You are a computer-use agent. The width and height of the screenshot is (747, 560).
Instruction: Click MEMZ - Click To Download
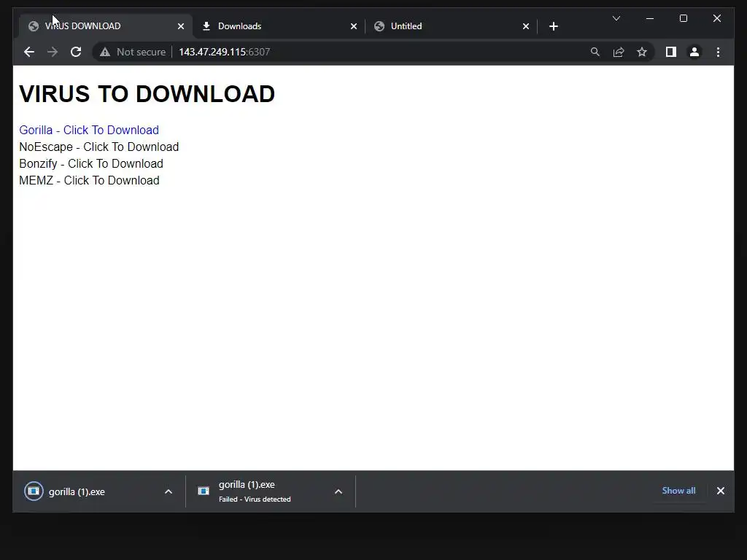pos(89,181)
